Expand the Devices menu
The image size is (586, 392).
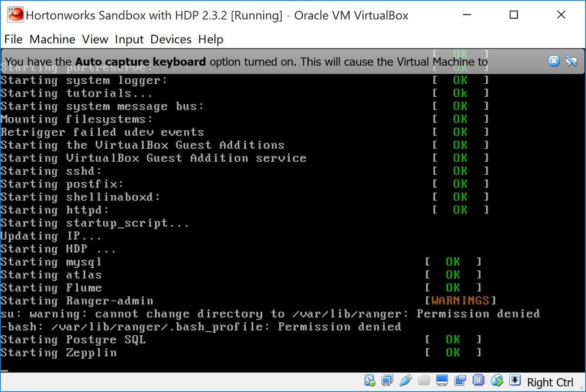[171, 39]
